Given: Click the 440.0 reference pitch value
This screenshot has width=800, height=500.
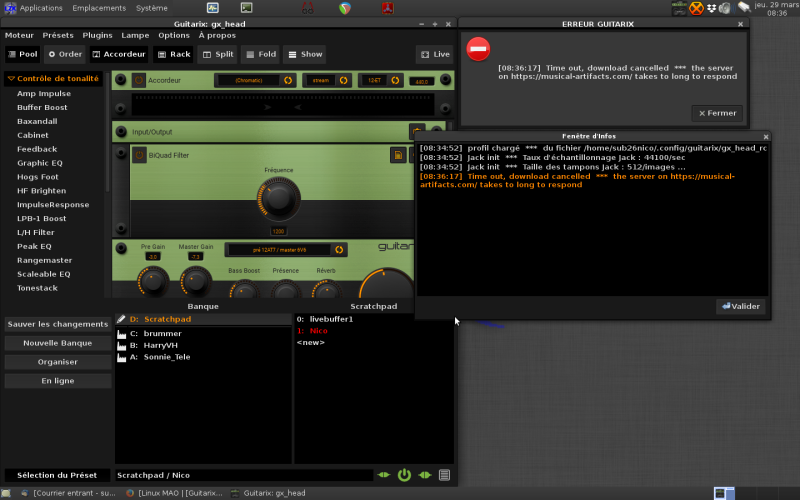Looking at the screenshot, I should pos(421,81).
